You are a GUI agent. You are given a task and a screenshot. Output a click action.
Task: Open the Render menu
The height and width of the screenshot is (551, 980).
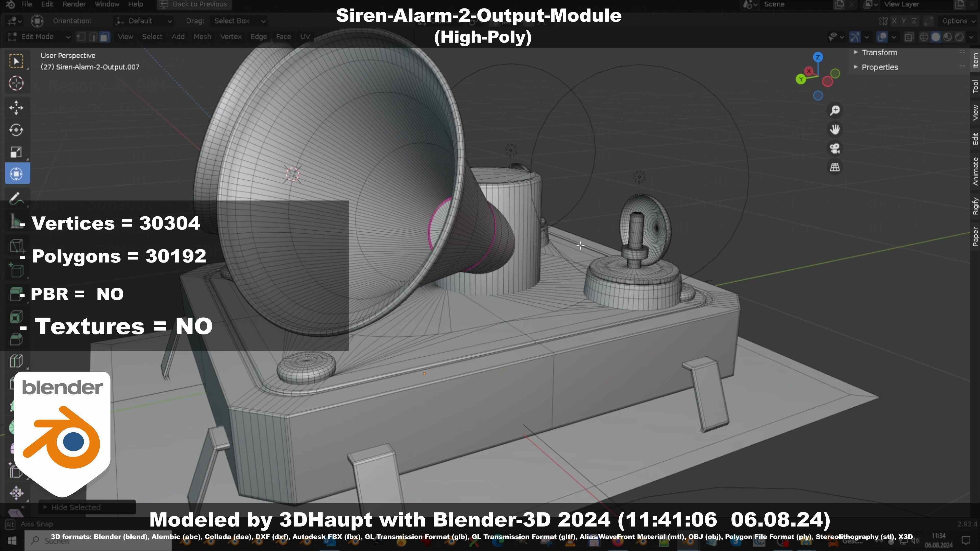[74, 4]
